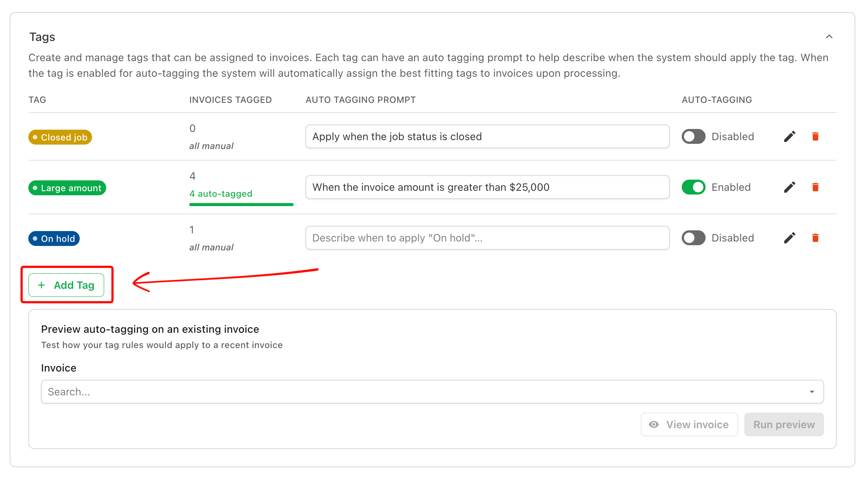The width and height of the screenshot is (868, 477).
Task: Disable auto-tagging for Large amount
Action: [x=693, y=187]
